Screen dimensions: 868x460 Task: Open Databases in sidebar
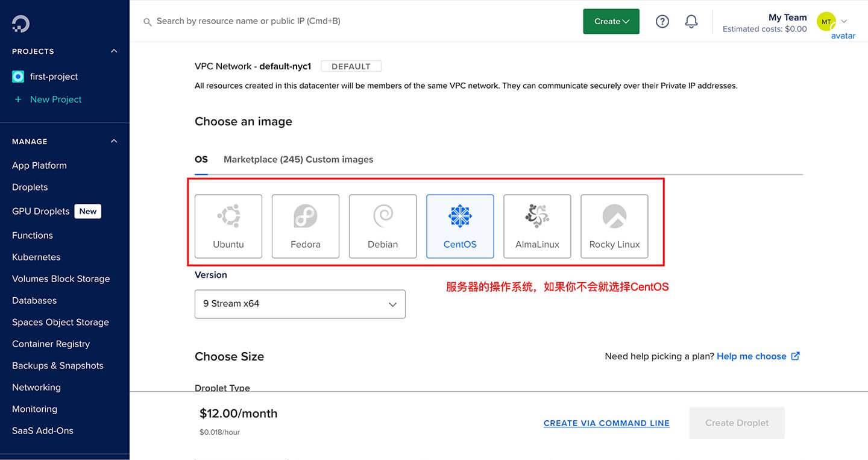(34, 300)
